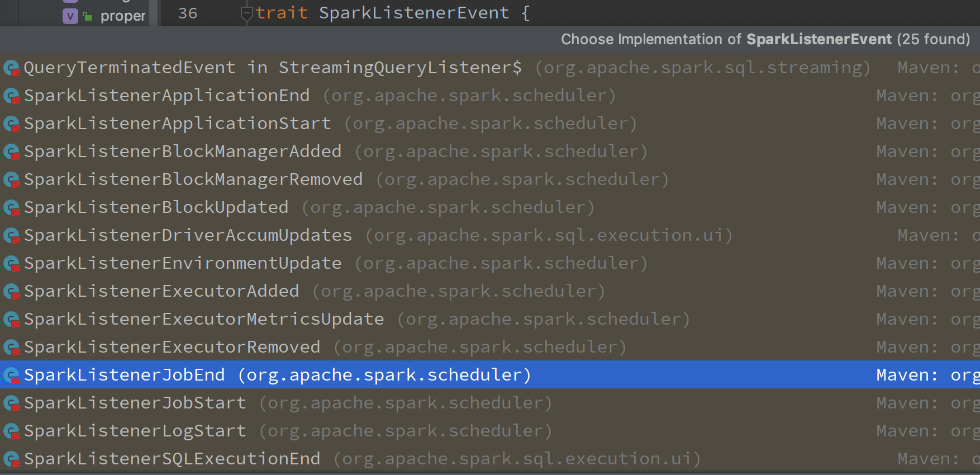Click the class icon next to SparkListenerApplicationEnd
The image size is (980, 475).
click(11, 96)
